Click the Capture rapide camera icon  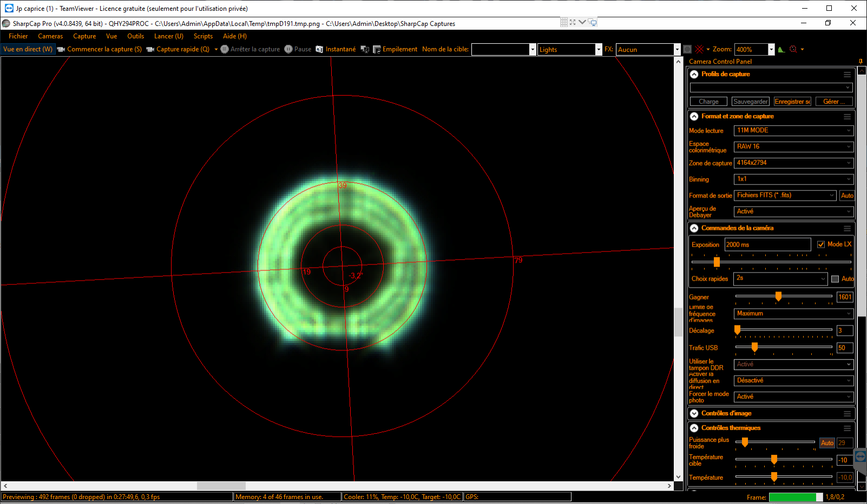click(x=150, y=49)
